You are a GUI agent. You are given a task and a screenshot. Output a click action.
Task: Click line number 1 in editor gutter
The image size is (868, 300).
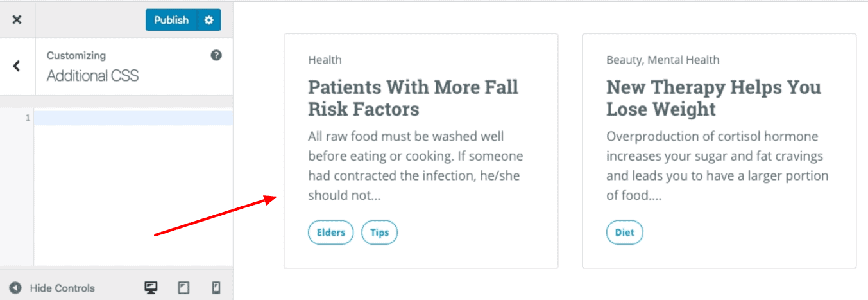click(28, 118)
